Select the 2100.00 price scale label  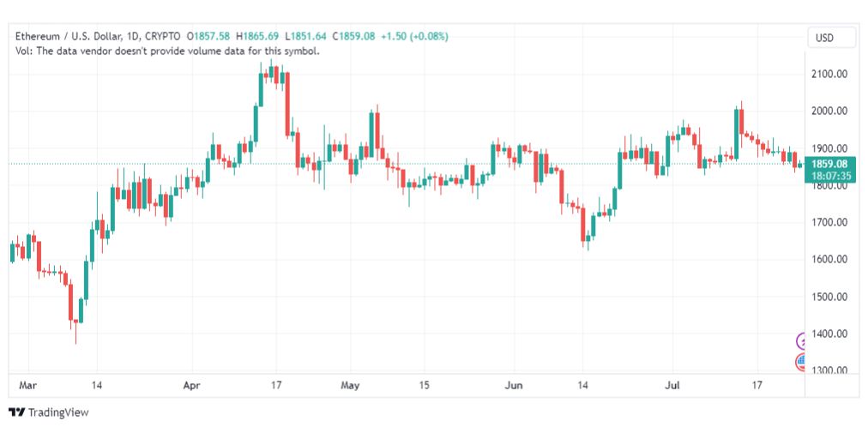pyautogui.click(x=829, y=74)
